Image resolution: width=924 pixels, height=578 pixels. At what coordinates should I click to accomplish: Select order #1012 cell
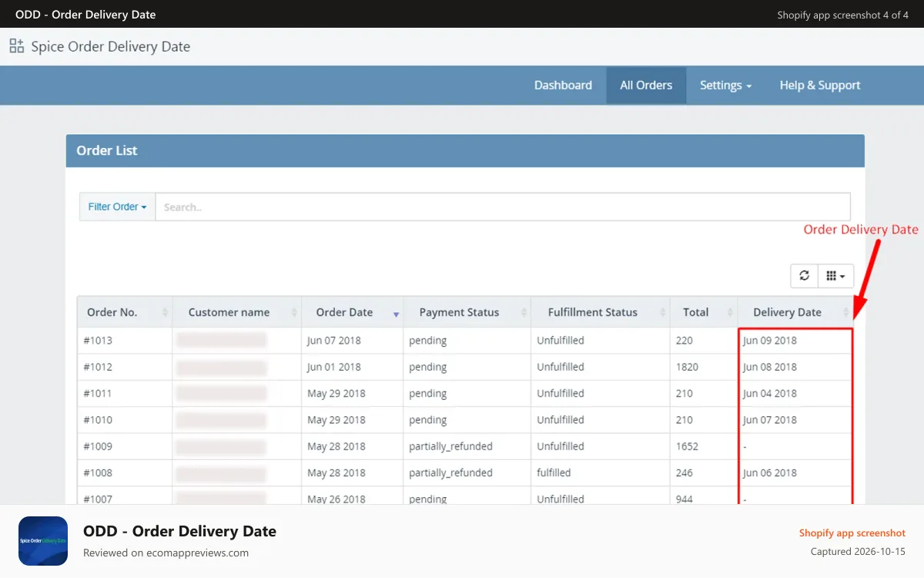point(125,367)
